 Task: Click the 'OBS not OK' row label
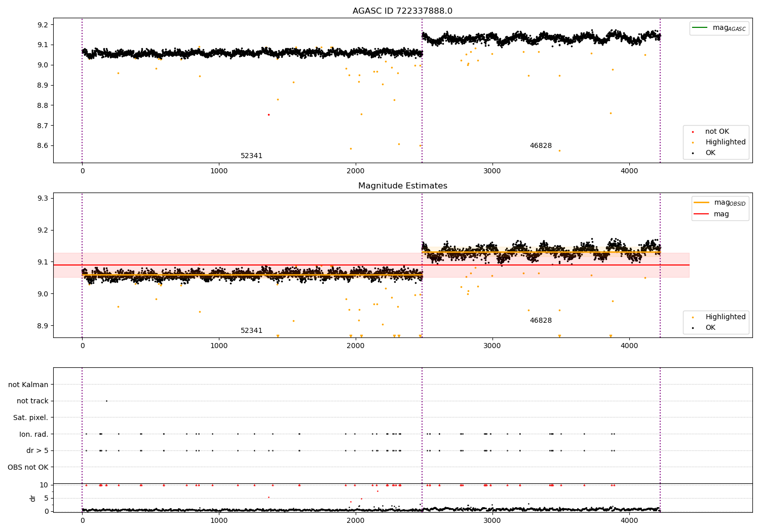coord(28,467)
